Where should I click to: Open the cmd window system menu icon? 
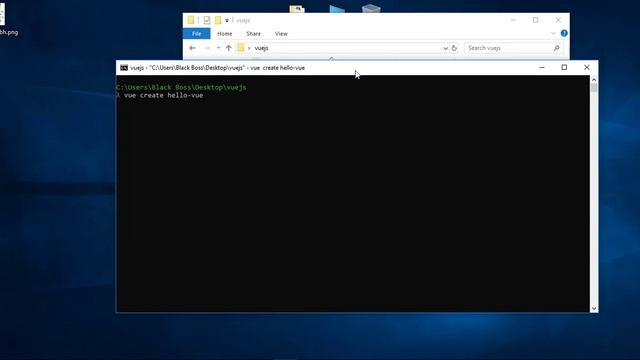click(x=124, y=68)
